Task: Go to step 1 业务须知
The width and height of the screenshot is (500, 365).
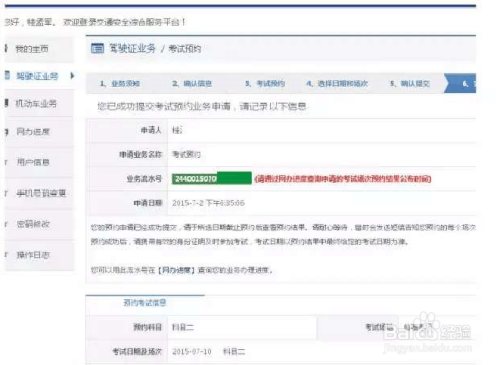Action: tap(120, 83)
